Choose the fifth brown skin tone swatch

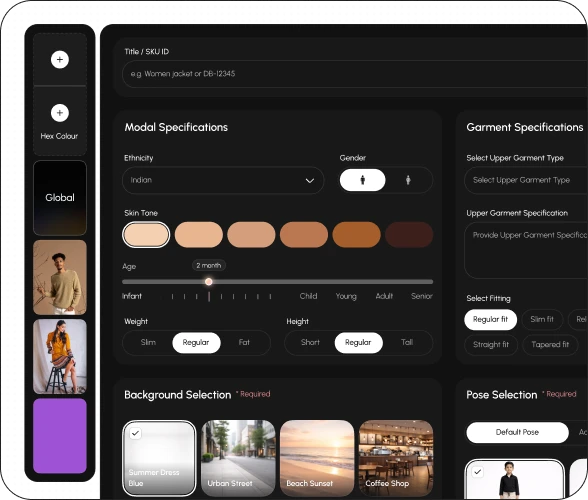click(x=356, y=234)
